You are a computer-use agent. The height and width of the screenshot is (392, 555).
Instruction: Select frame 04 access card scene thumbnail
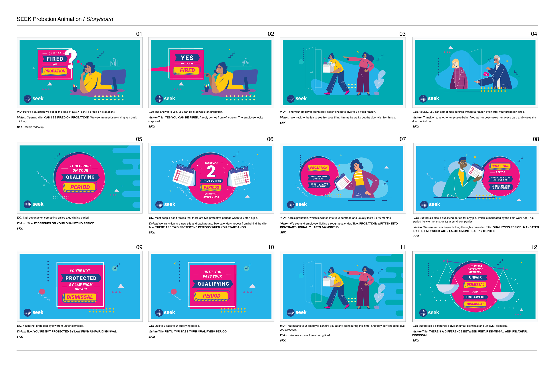point(475,73)
